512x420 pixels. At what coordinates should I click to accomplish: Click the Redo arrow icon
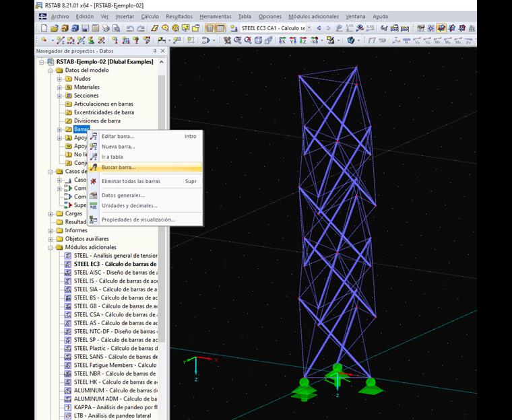coord(141,29)
